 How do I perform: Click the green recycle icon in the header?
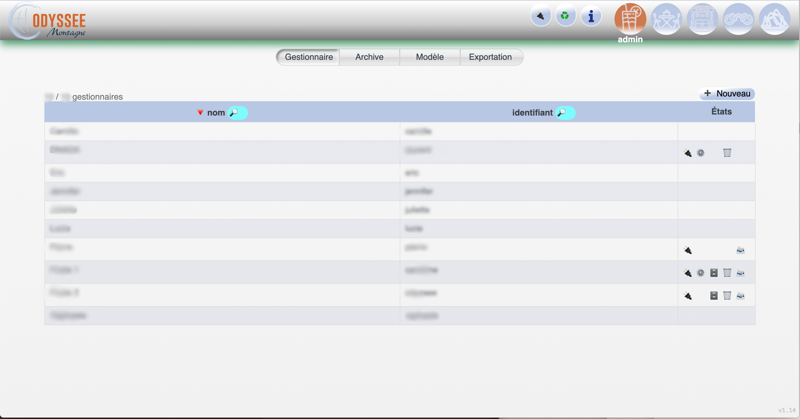566,17
